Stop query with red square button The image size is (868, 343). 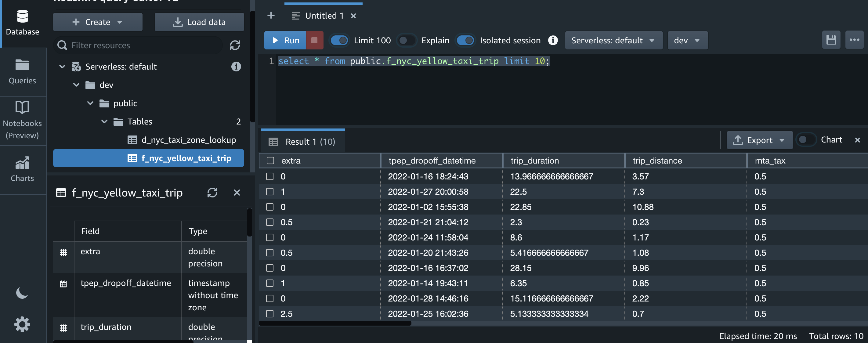coord(314,40)
